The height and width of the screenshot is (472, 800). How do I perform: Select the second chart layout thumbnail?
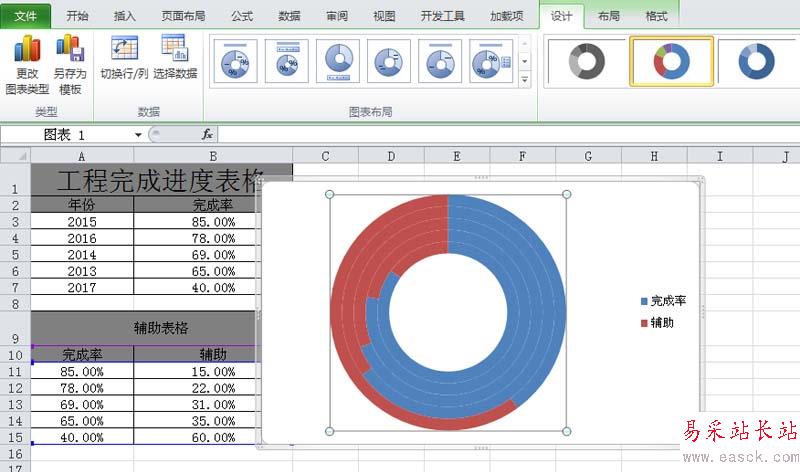[287, 61]
